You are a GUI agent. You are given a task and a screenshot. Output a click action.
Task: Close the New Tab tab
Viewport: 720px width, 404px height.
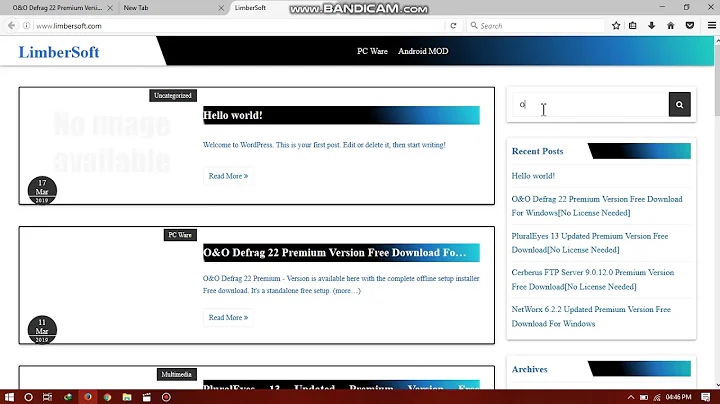pyautogui.click(x=221, y=8)
